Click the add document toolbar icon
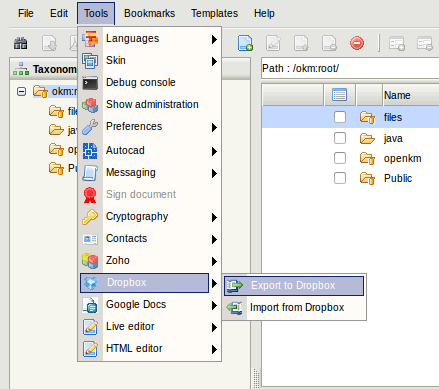Image resolution: width=439 pixels, height=389 pixels. [x=245, y=43]
